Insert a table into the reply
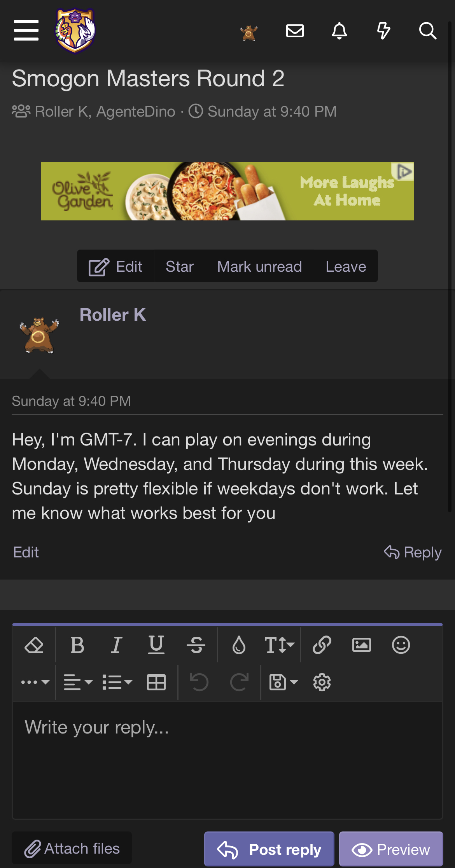455x868 pixels. coord(156,682)
